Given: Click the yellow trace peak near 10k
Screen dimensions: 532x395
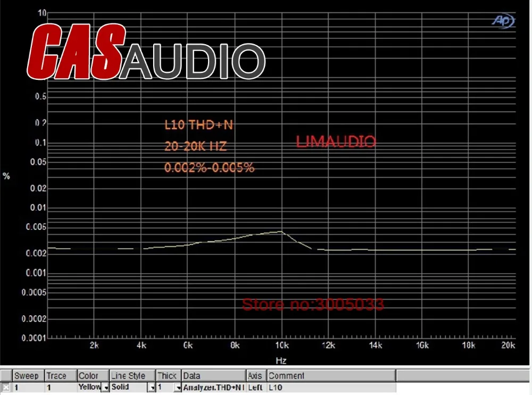Looking at the screenshot, I should coord(281,232).
